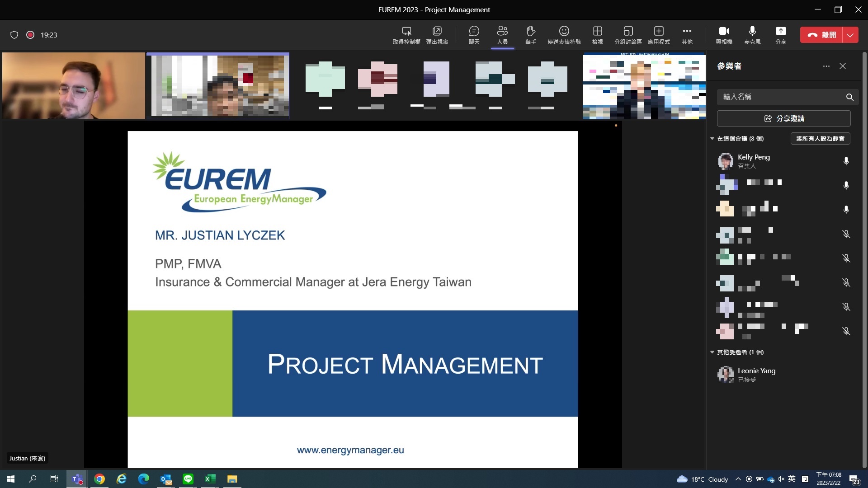Click muted mic of the last participant
The width and height of the screenshot is (868, 488).
click(x=846, y=331)
